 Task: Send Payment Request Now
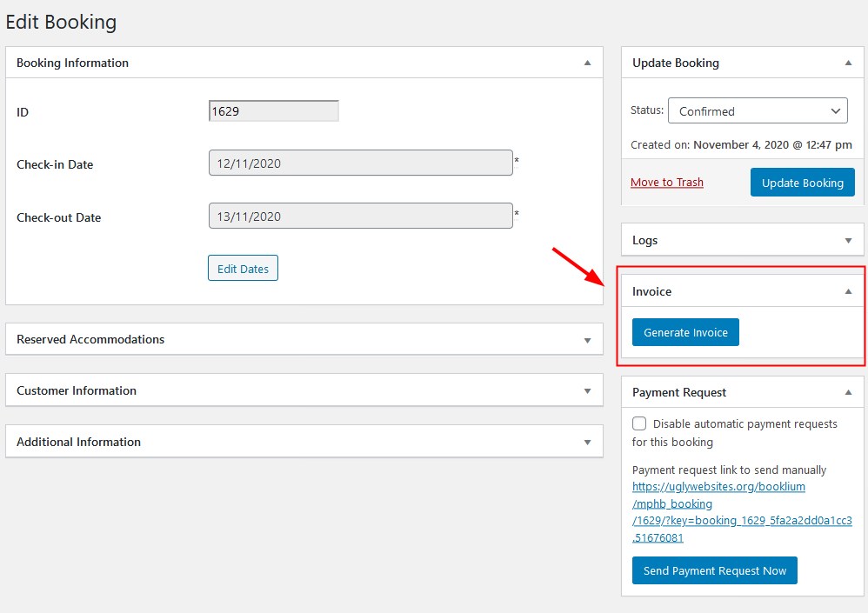coord(715,570)
